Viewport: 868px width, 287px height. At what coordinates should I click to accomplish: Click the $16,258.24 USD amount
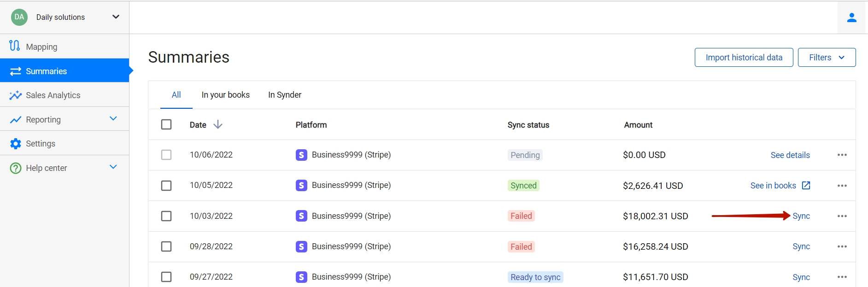[656, 246]
